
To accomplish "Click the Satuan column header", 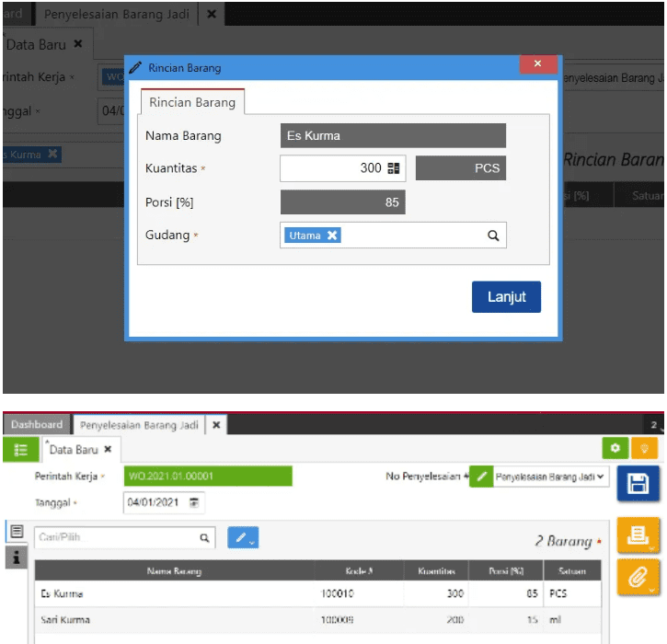I will tap(572, 570).
